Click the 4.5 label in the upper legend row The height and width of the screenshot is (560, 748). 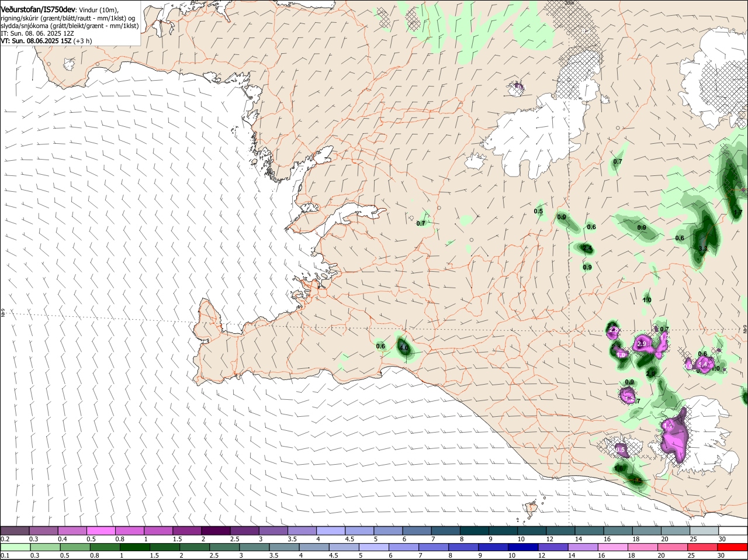tap(349, 538)
